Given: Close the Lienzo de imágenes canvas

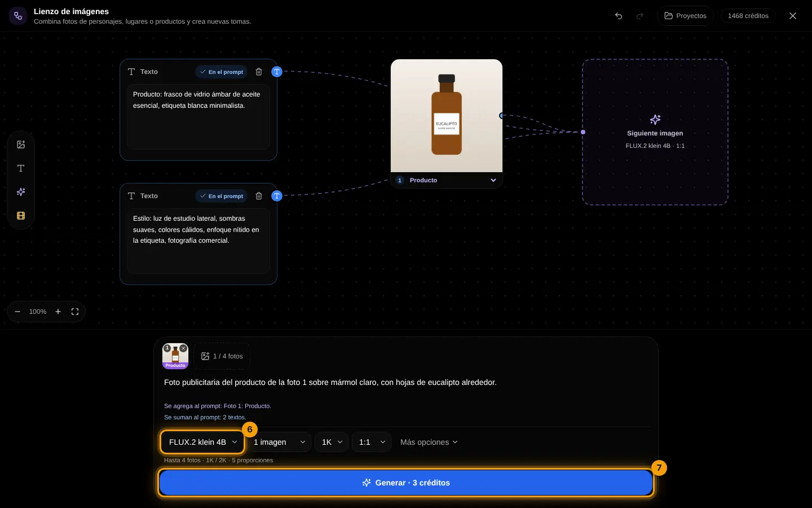Looking at the screenshot, I should (x=793, y=16).
